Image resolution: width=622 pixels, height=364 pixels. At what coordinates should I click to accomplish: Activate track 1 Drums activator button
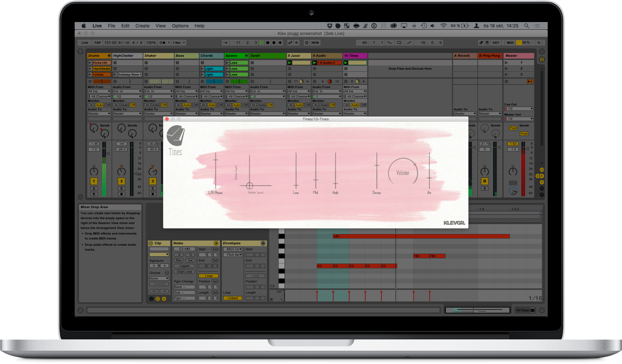(94, 181)
